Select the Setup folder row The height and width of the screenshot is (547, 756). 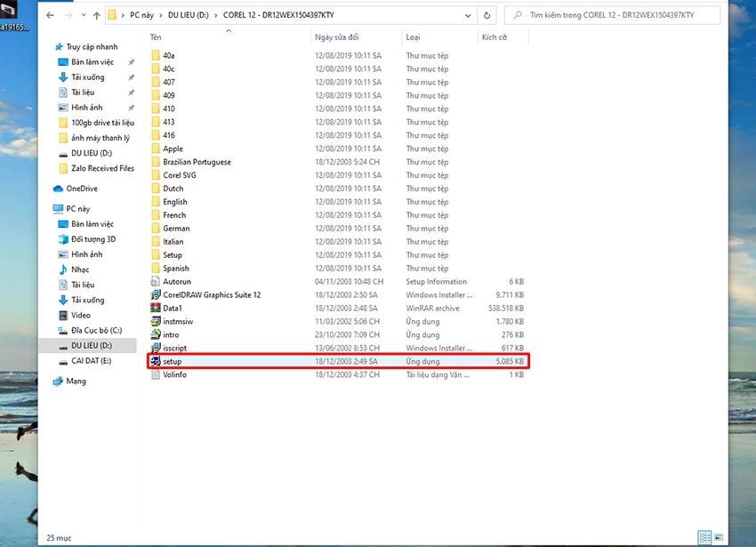click(337, 254)
